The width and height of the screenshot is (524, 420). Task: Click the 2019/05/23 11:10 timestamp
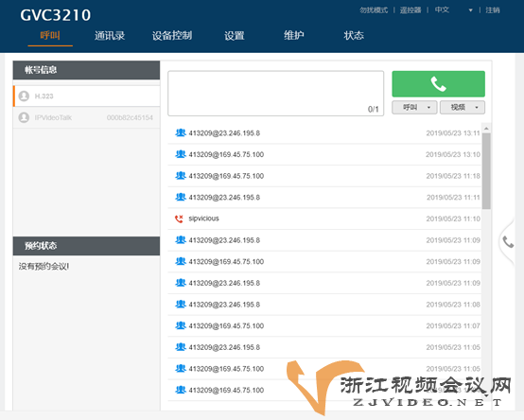pyautogui.click(x=453, y=219)
